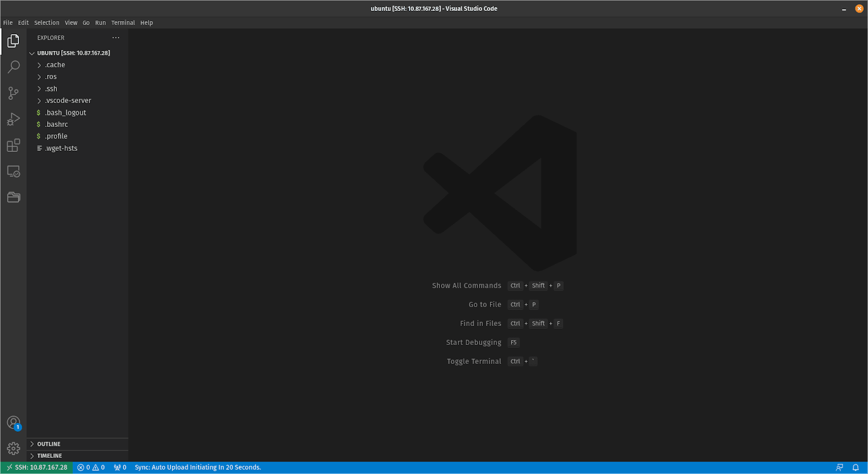868x474 pixels.
Task: Close the VS Code window
Action: point(859,9)
